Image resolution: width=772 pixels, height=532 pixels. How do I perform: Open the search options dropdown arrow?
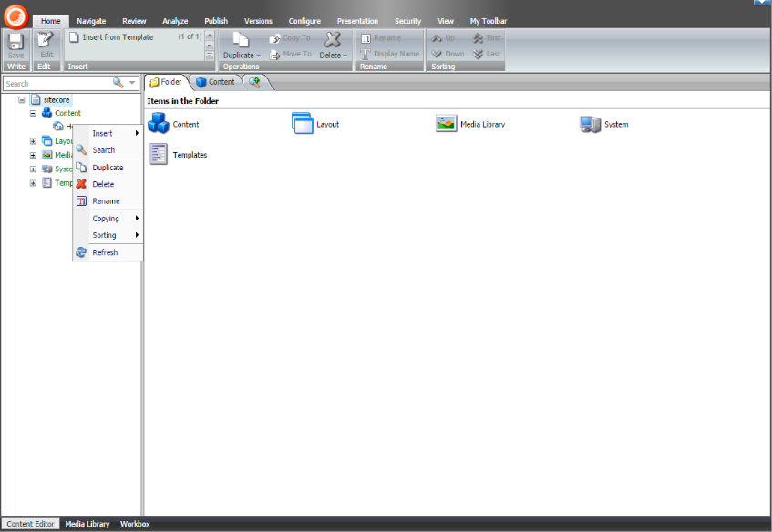(x=132, y=83)
